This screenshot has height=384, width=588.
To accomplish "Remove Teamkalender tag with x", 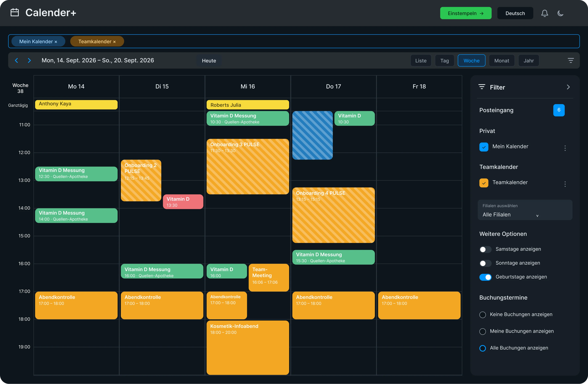I will click(114, 42).
